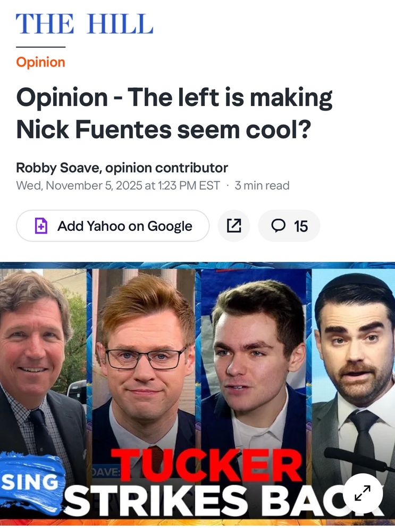
Task: Open the share external-link icon
Action: [233, 226]
